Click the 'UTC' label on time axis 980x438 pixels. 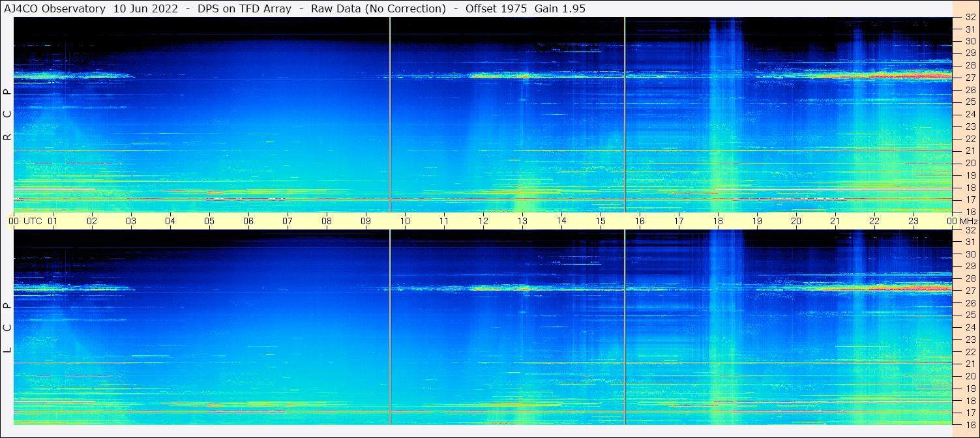tap(33, 221)
